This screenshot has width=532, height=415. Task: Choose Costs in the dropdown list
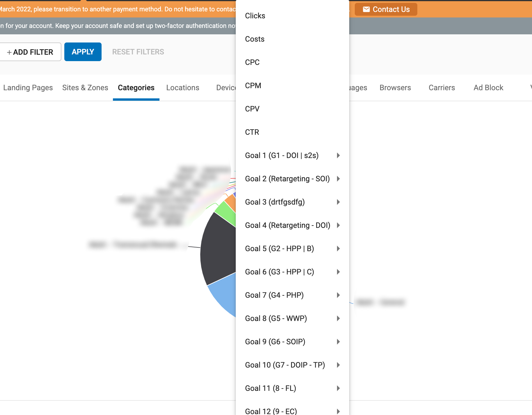[x=255, y=39]
